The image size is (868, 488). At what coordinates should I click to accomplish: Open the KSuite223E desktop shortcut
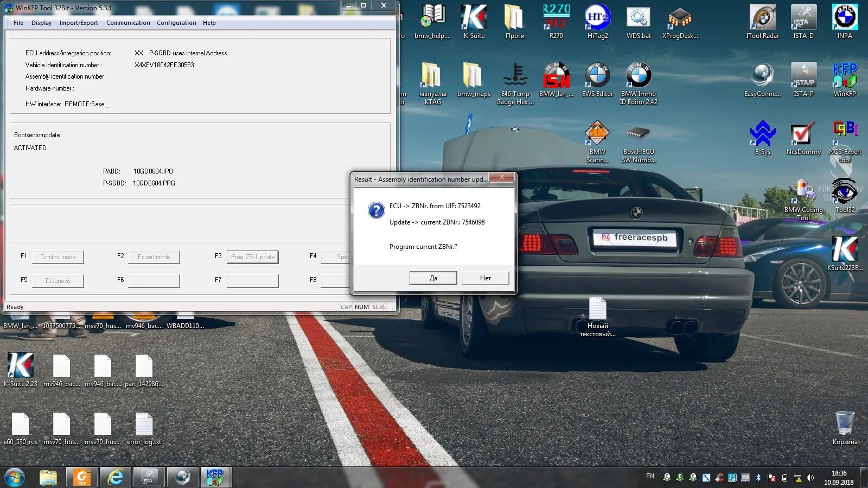[x=845, y=254]
